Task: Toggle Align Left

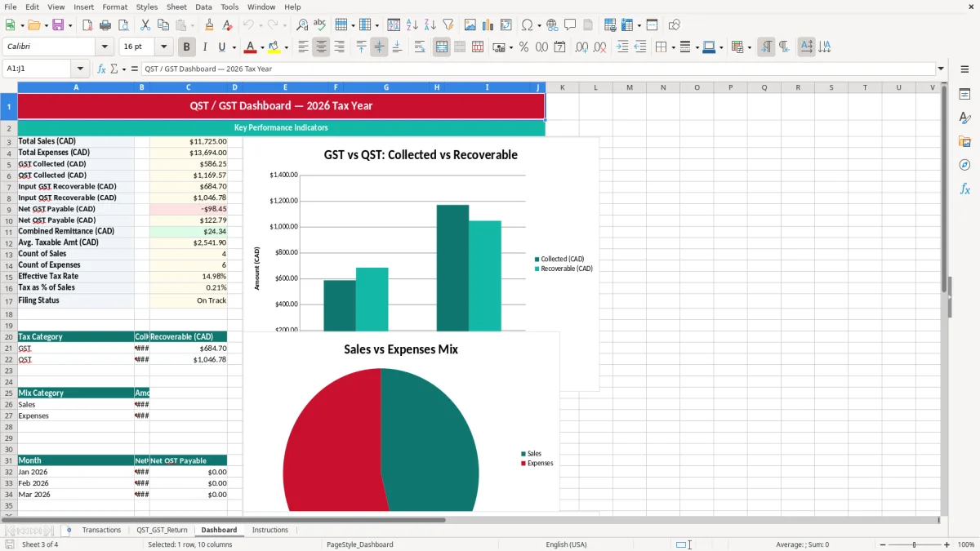Action: tap(303, 47)
